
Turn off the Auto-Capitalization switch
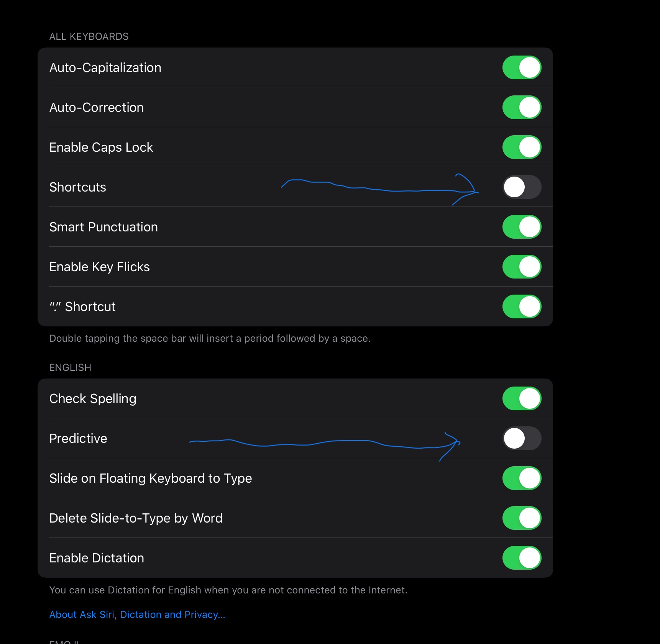(522, 67)
